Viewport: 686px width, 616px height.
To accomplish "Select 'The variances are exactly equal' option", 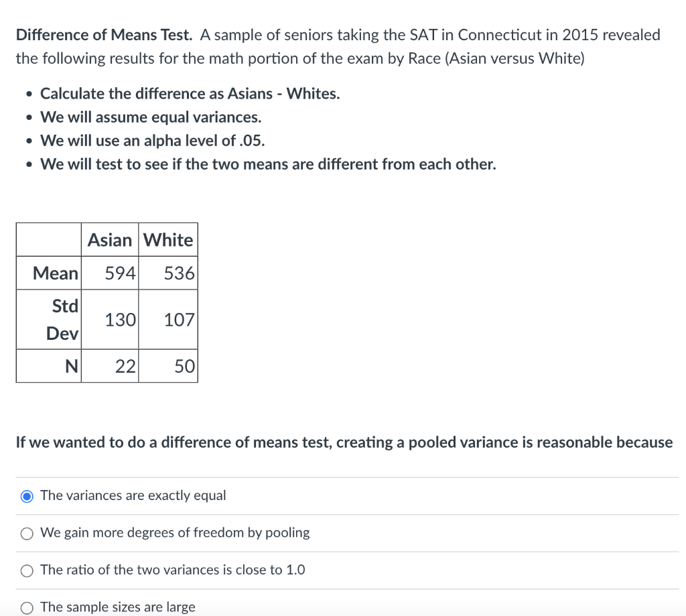I will click(x=133, y=495).
